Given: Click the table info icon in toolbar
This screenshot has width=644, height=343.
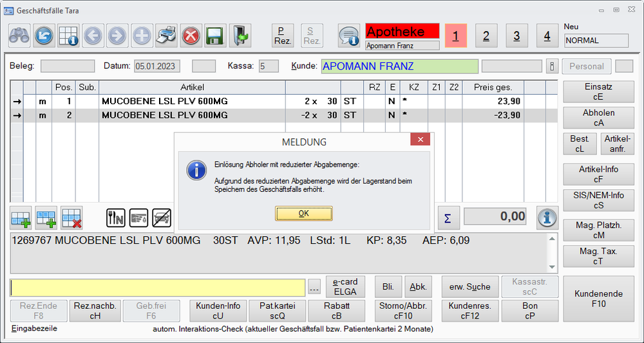Looking at the screenshot, I should [x=68, y=35].
